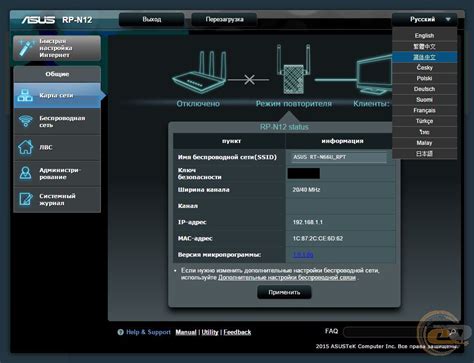Collapse the Русский language dropdown arrow
The image size is (474, 363).
(448, 19)
